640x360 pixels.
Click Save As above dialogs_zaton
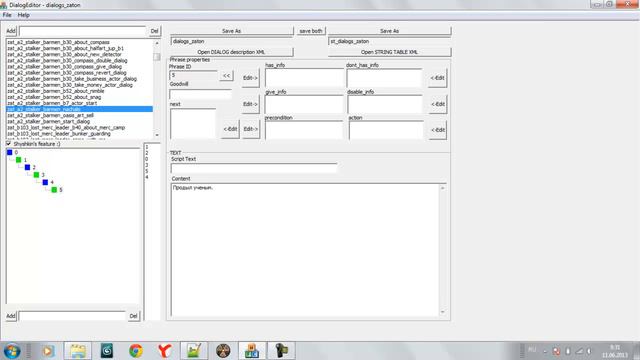pyautogui.click(x=231, y=31)
